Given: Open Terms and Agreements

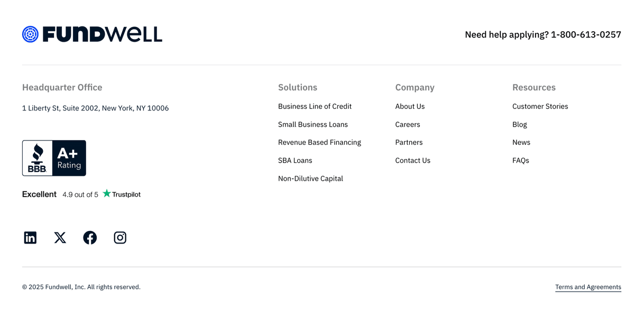Looking at the screenshot, I should [588, 287].
